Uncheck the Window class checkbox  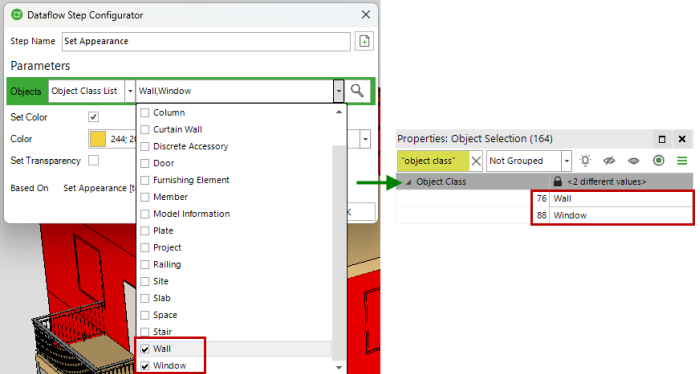coord(145,366)
